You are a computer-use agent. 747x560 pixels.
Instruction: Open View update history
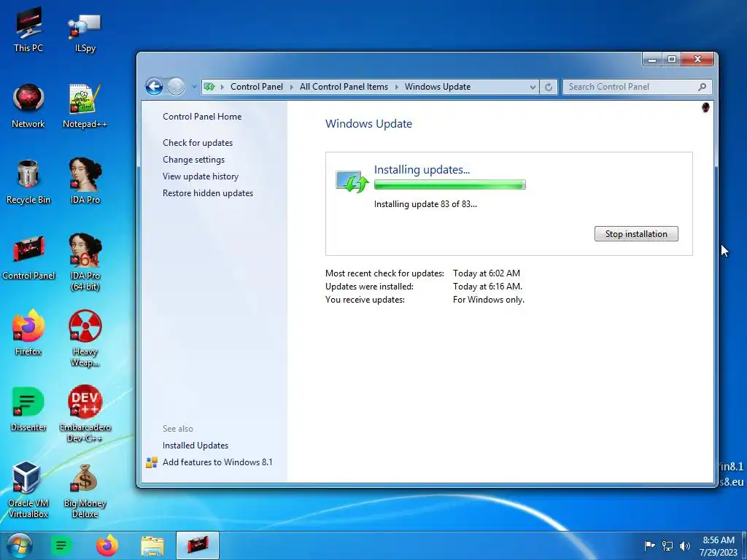click(201, 176)
